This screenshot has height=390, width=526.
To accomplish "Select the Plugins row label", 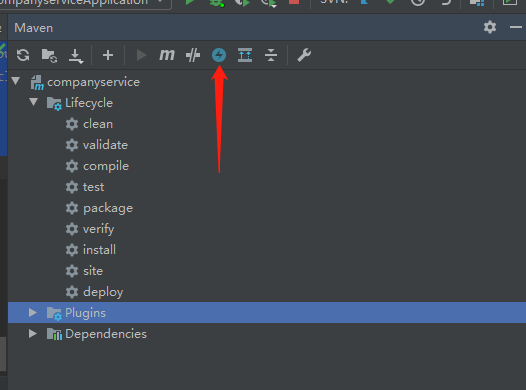I will (85, 313).
